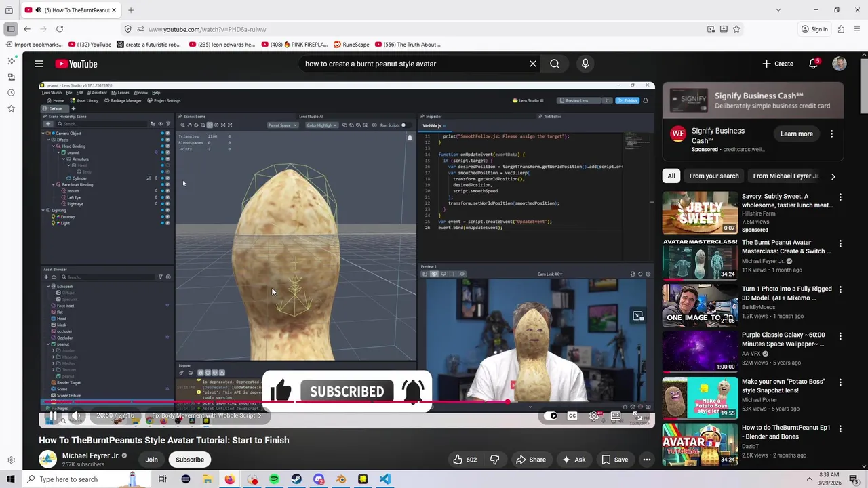The height and width of the screenshot is (488, 868).
Task: Click the Ask button
Action: (574, 460)
